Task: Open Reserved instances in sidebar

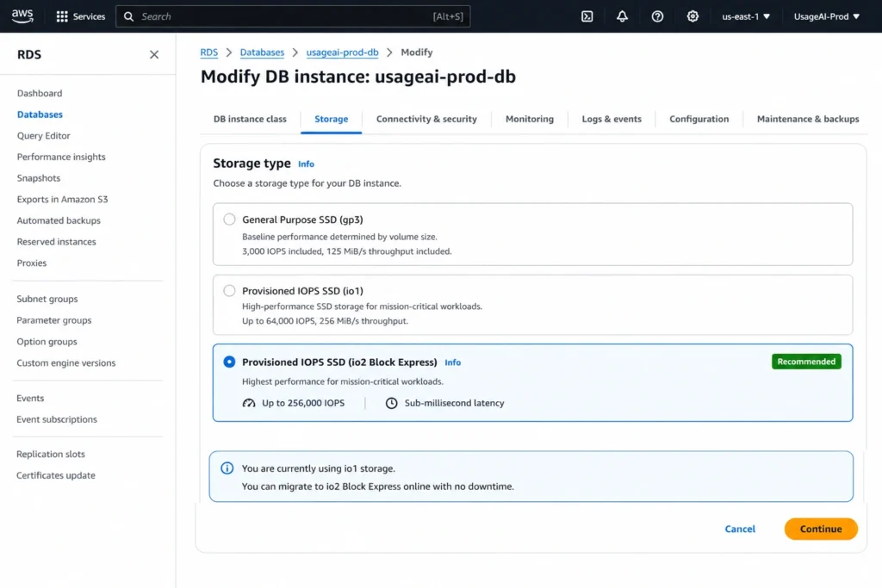Action: point(56,242)
